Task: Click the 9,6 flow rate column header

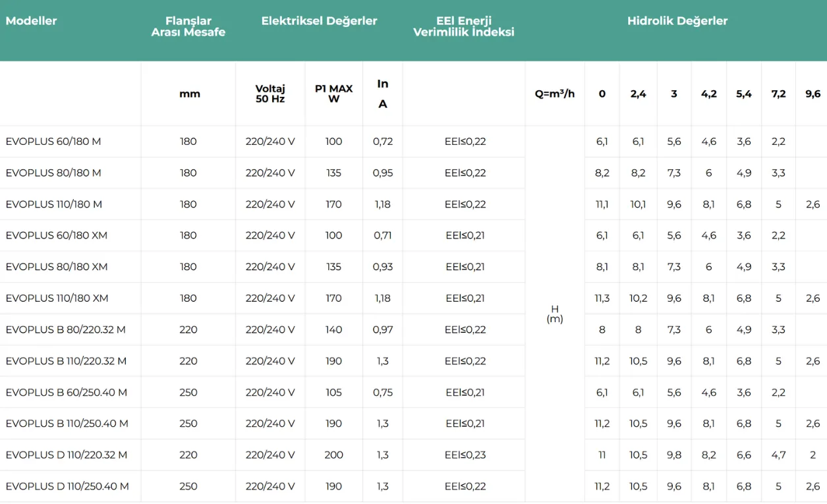Action: coord(813,94)
